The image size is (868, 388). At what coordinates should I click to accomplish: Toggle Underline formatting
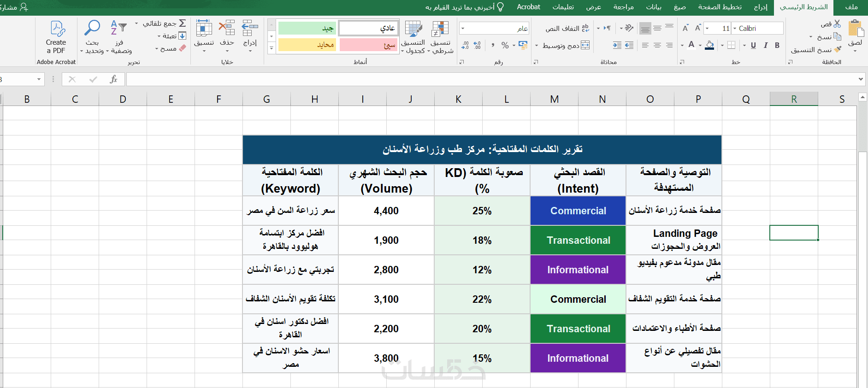(x=753, y=45)
